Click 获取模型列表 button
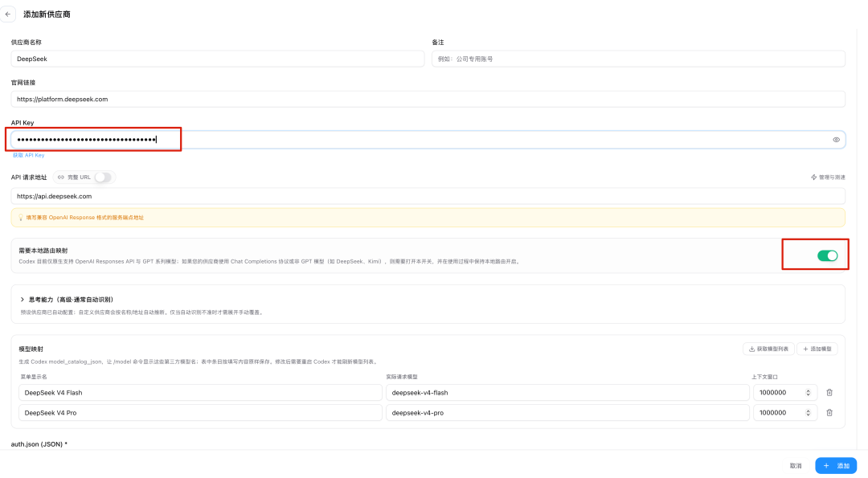Viewport: 868px width, 478px height. point(768,349)
